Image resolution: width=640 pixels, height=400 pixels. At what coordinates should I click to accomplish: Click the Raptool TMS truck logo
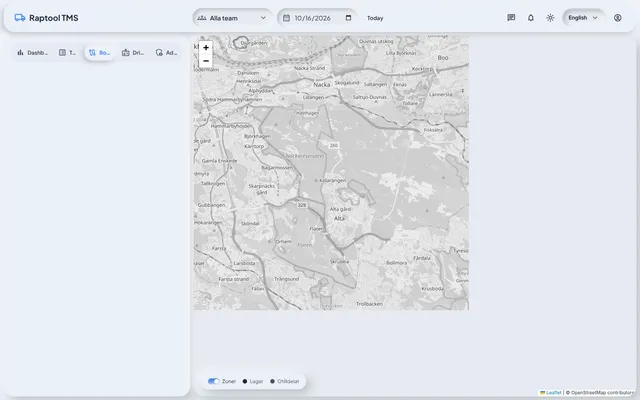[20, 18]
